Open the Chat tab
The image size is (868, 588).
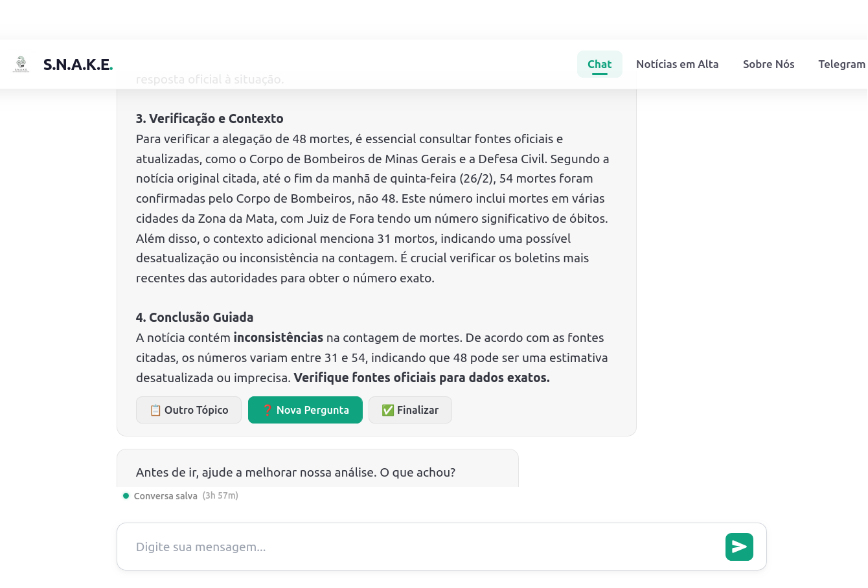tap(599, 64)
